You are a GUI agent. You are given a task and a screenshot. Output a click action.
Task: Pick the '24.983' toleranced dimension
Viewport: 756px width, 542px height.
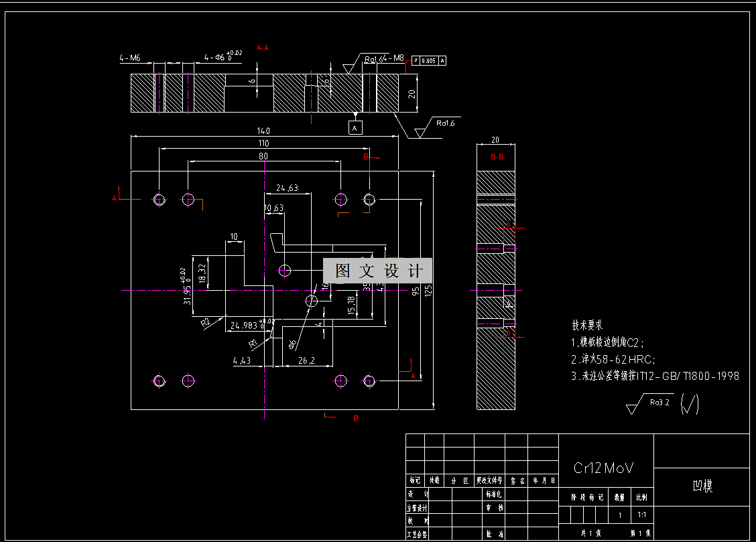(252, 324)
